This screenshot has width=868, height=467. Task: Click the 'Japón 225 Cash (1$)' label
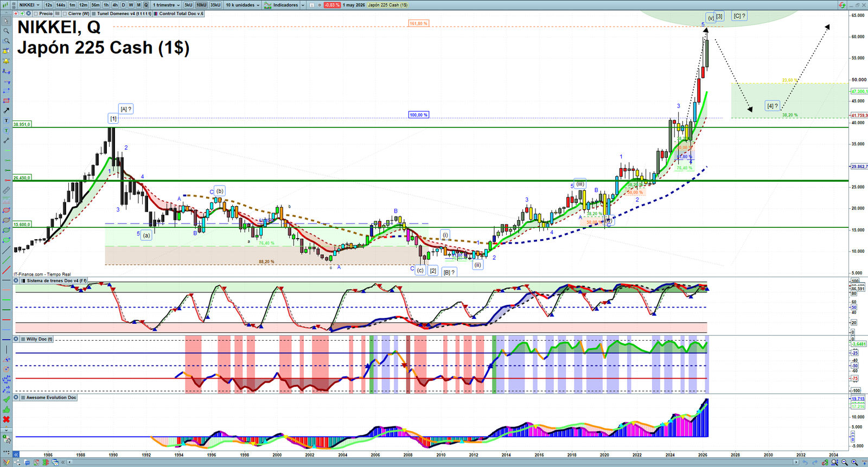tap(387, 5)
